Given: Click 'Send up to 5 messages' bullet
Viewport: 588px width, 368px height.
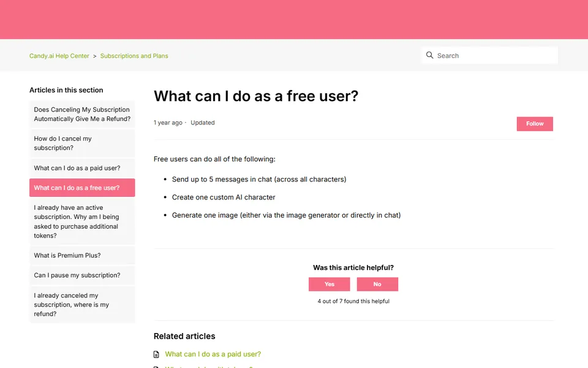Looking at the screenshot, I should [258, 180].
